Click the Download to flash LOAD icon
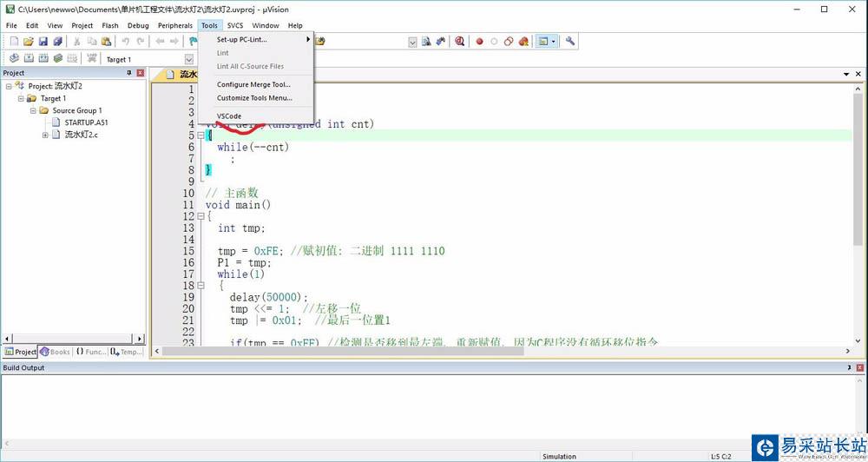This screenshot has height=462, width=868. pyautogui.click(x=92, y=58)
